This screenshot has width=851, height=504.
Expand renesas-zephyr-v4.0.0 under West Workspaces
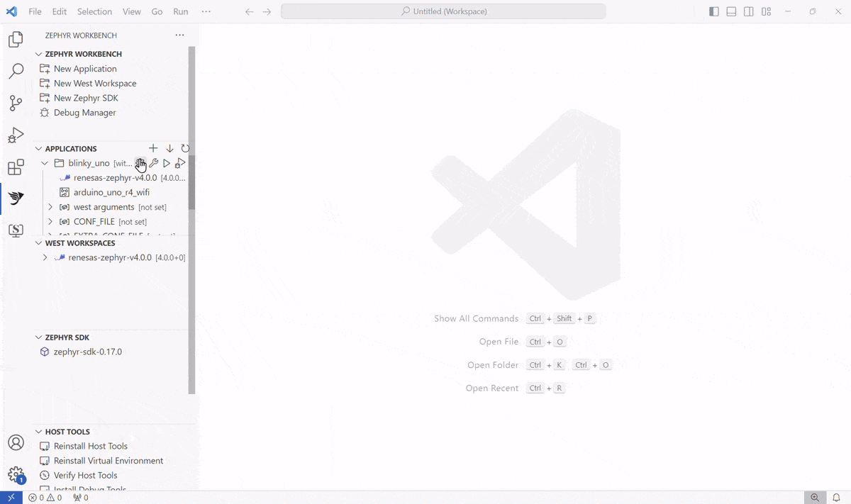45,257
